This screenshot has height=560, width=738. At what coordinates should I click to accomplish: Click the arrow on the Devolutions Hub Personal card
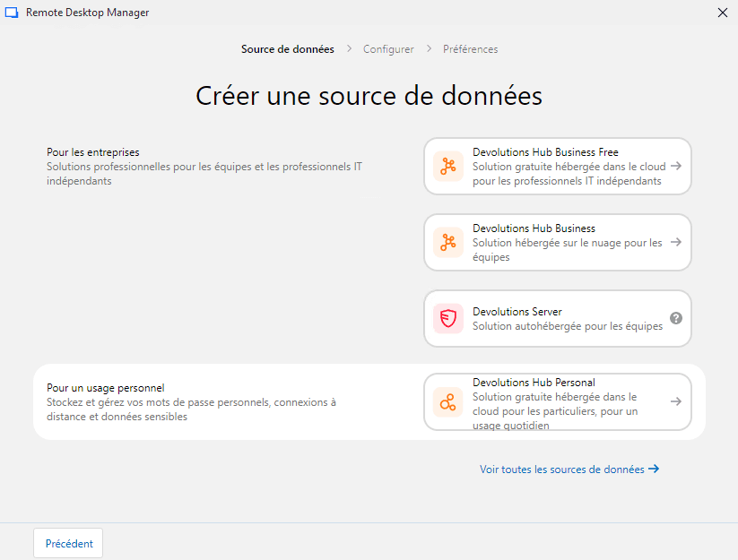coord(675,401)
